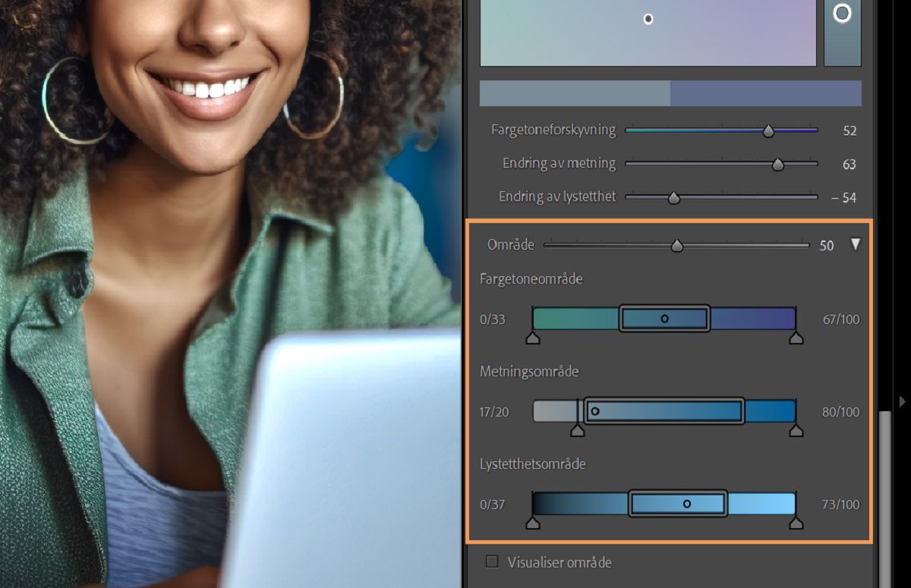Click the color field picker dot
The image size is (911, 588).
648,19
